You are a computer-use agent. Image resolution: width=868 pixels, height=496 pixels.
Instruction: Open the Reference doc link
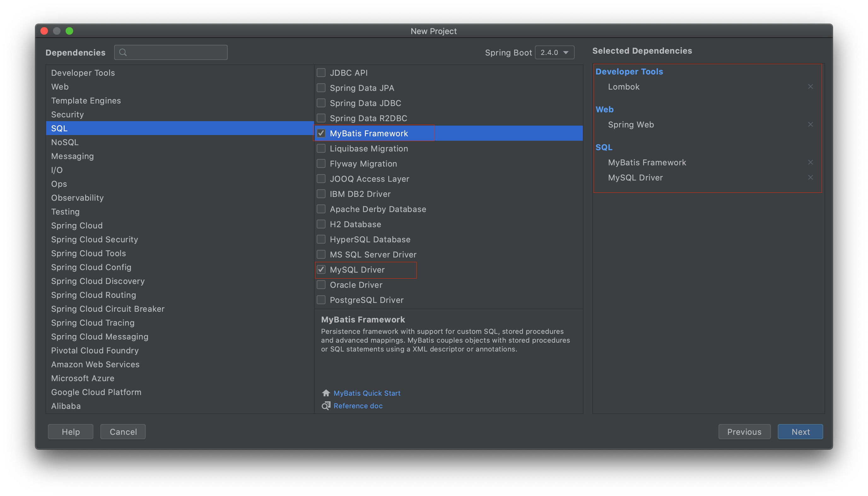coord(358,406)
